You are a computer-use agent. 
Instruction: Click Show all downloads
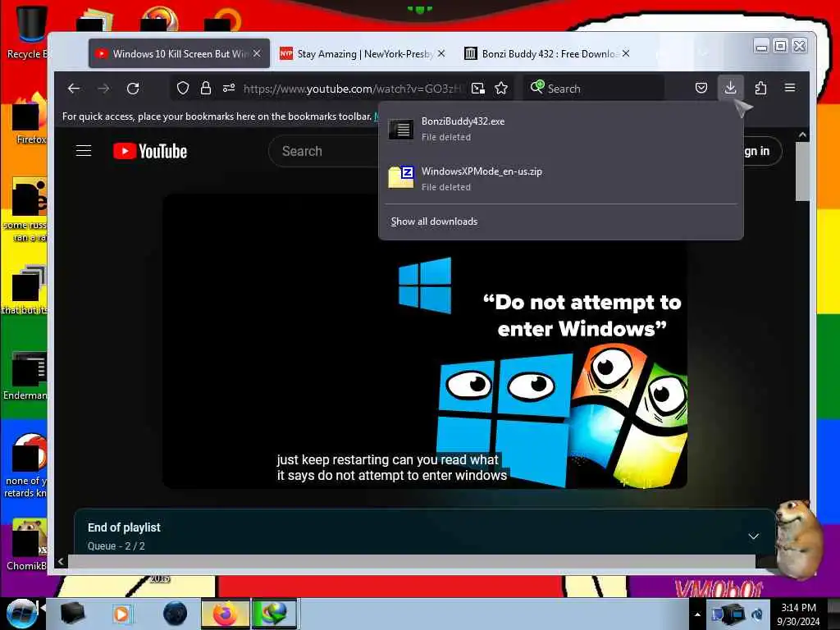point(434,221)
